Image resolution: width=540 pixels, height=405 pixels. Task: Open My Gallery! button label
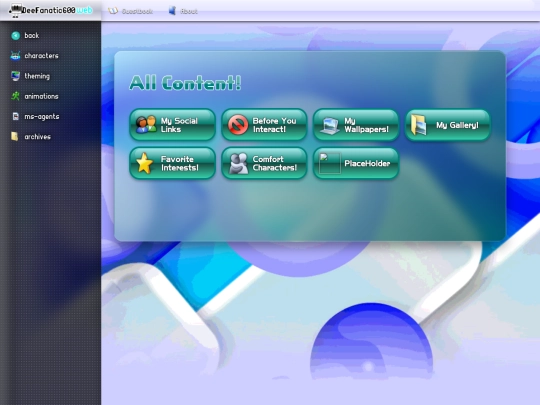457,125
